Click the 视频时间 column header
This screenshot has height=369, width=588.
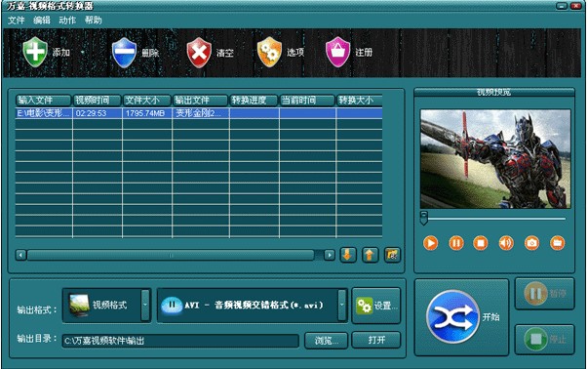tap(98, 101)
